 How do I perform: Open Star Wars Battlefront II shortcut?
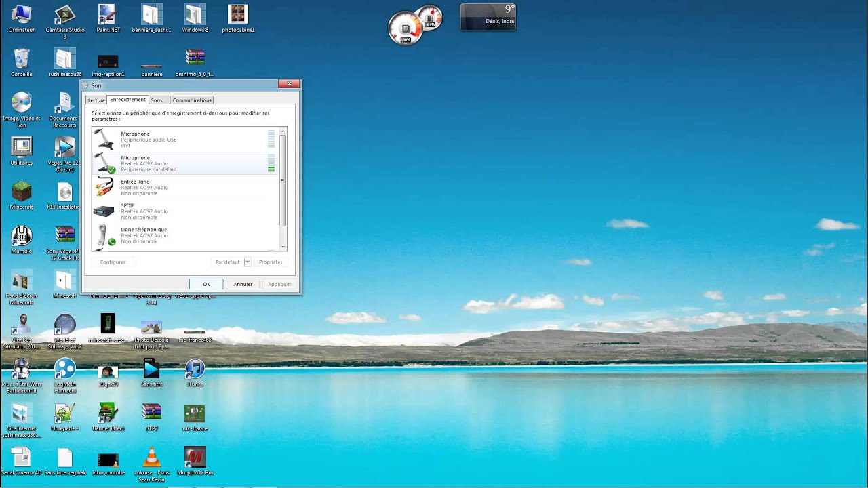(21, 375)
